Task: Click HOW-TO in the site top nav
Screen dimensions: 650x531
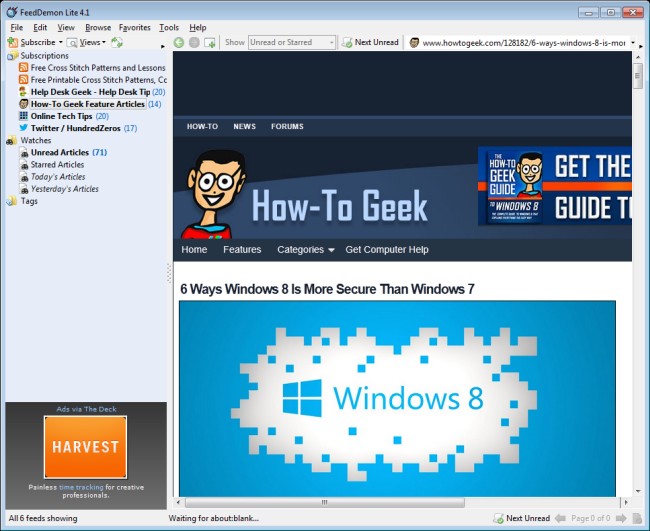Action: tap(202, 126)
